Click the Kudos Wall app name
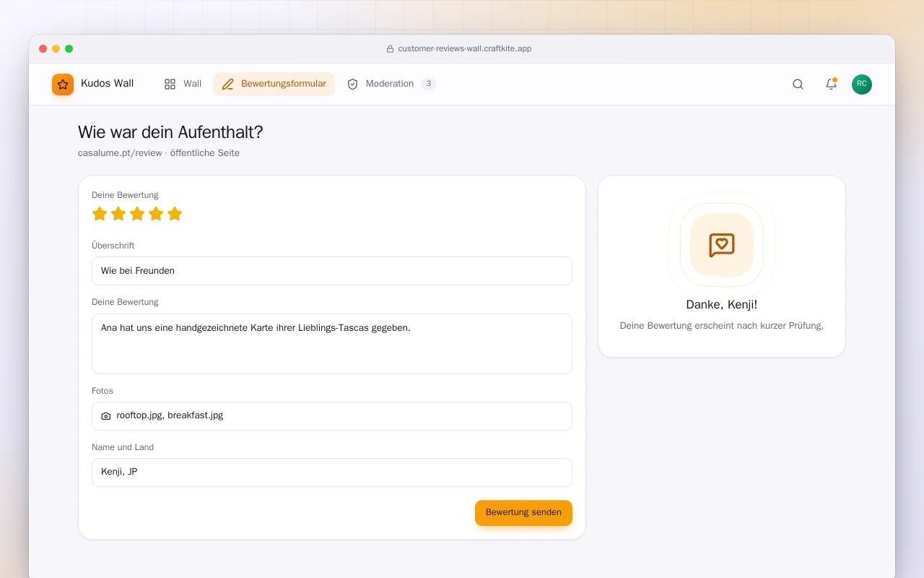The image size is (924, 578). pyautogui.click(x=107, y=84)
